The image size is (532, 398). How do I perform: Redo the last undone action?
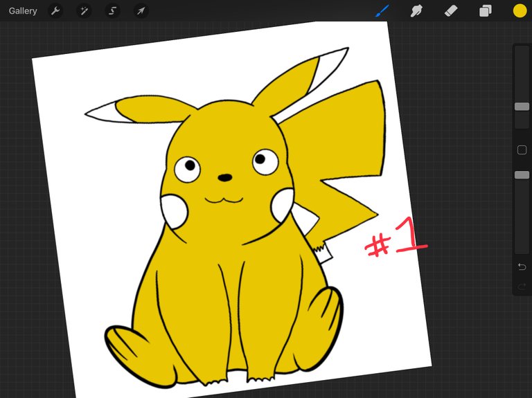pos(522,287)
